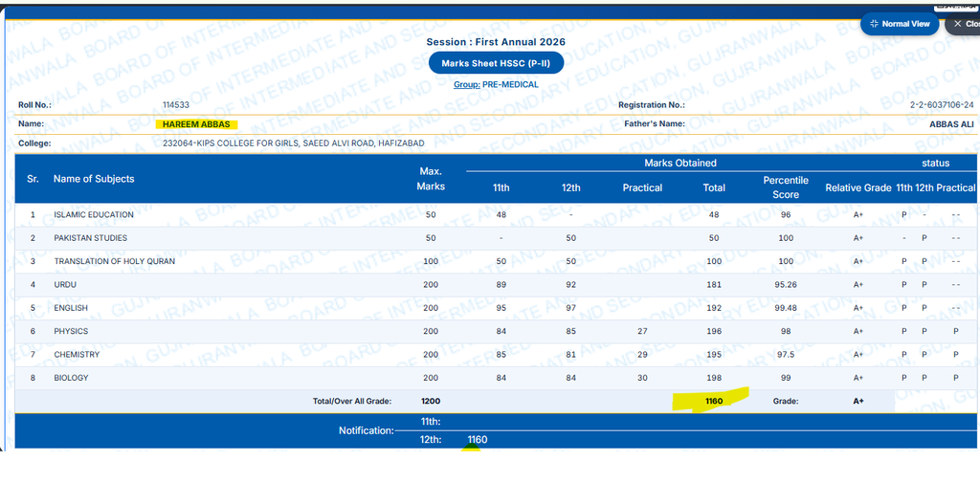Click Urdu total marks 181
Viewport: 980px width, 483px height.
click(x=714, y=285)
